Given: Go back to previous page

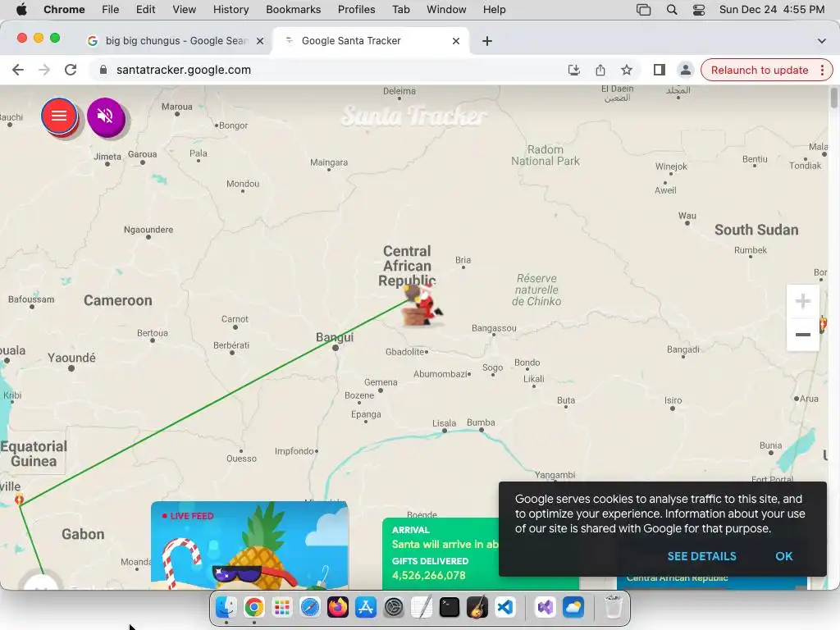Looking at the screenshot, I should [x=18, y=70].
